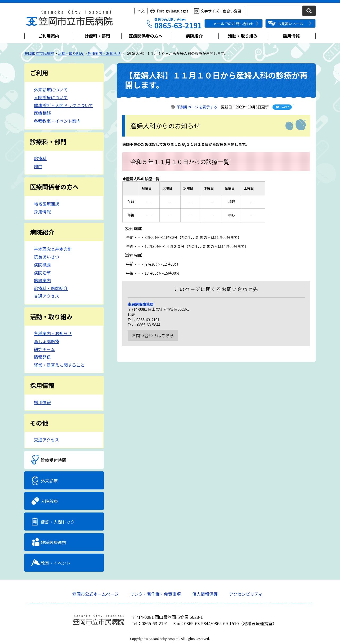Click 桐野 in the 午前 Friday cell
Image resolution: width=340 pixels, height=644 pixels.
[x=232, y=202]
